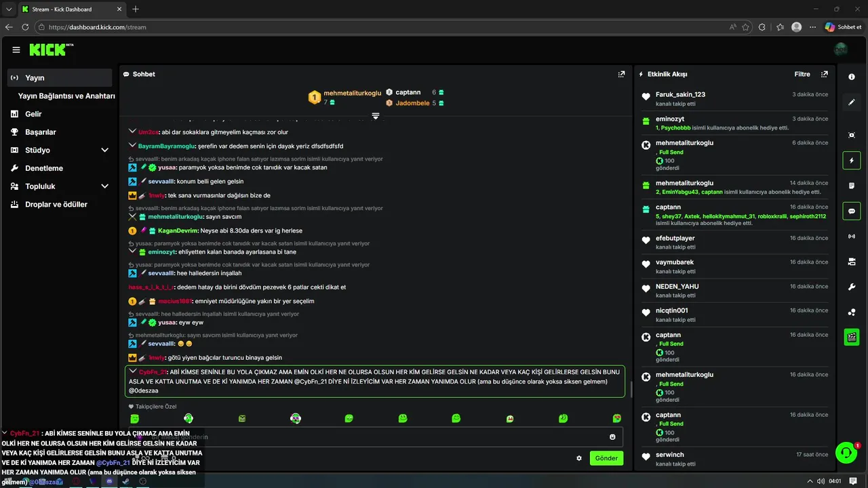This screenshot has height=488, width=868.
Task: Click the three-dots icon in right toolbar
Action: 852,312
